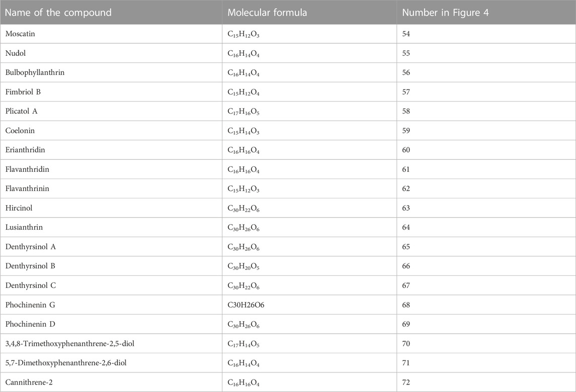The height and width of the screenshot is (392, 576).
Task: Select the Fimbriol B cell
Action: point(23,92)
